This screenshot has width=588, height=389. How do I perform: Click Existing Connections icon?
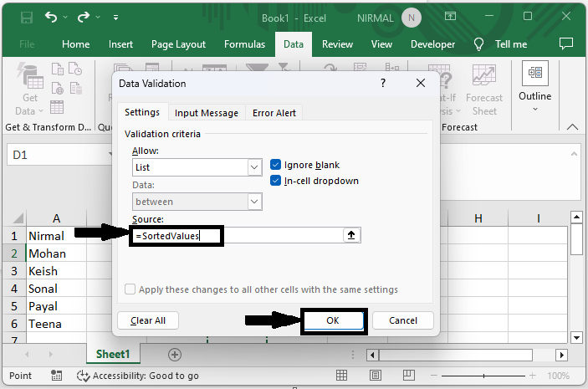pyautogui.click(x=75, y=89)
